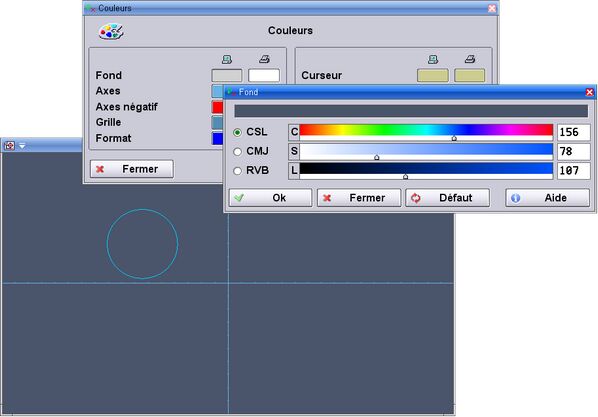Screen dimensions: 598x417
Task: Click Fermer in the Couleurs dialog
Action: click(132, 169)
